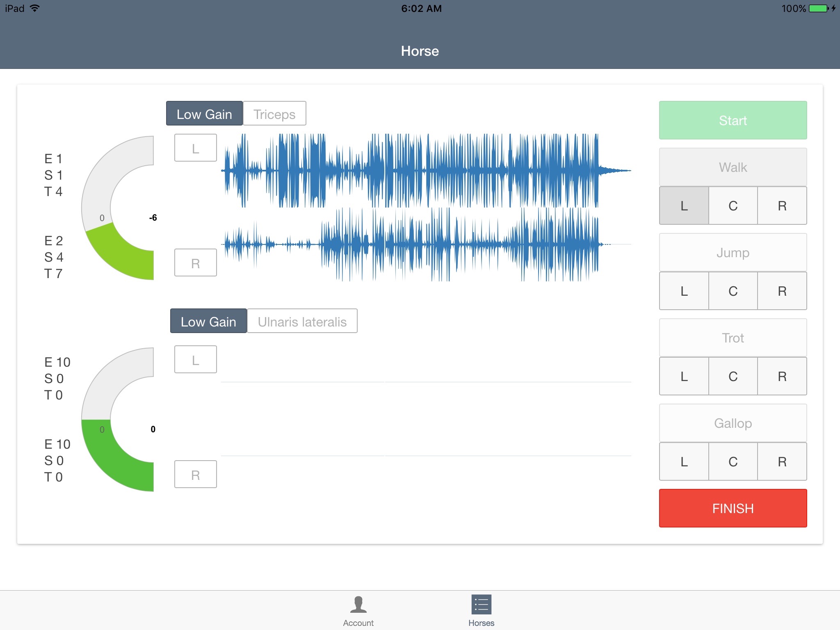Select the L button under Walk

point(684,205)
